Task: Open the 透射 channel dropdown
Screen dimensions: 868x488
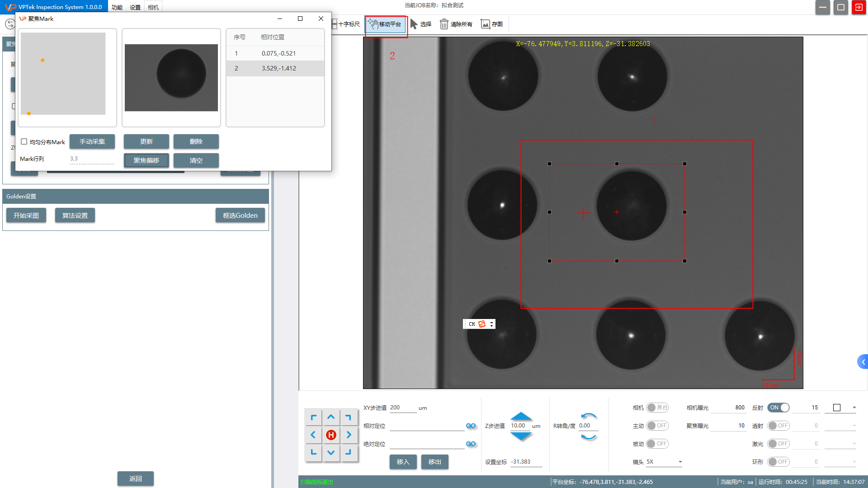Action: tap(840, 426)
